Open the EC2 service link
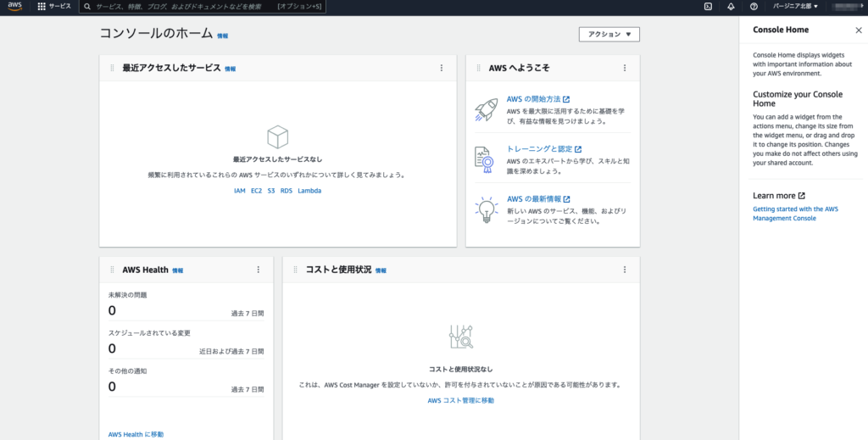The width and height of the screenshot is (868, 440). 256,191
